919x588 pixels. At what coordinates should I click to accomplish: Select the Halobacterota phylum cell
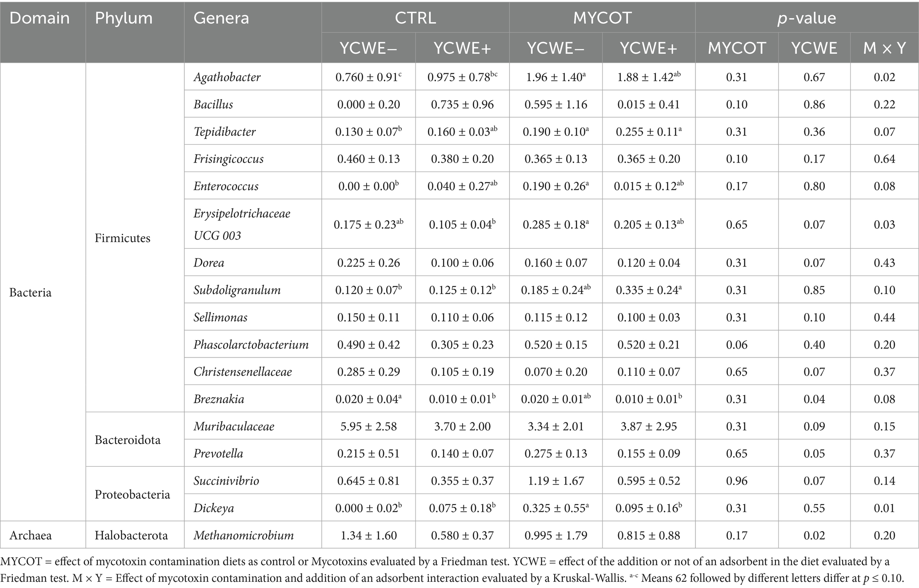tap(131, 535)
